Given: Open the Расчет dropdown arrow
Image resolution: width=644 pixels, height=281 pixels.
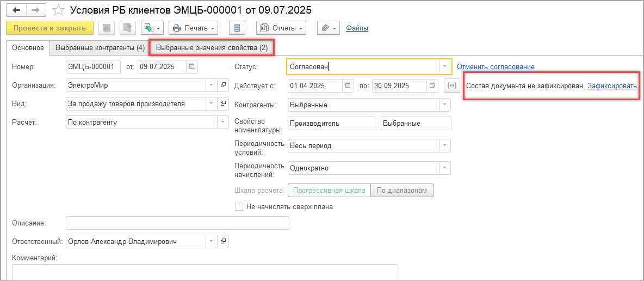Looking at the screenshot, I should 222,123.
